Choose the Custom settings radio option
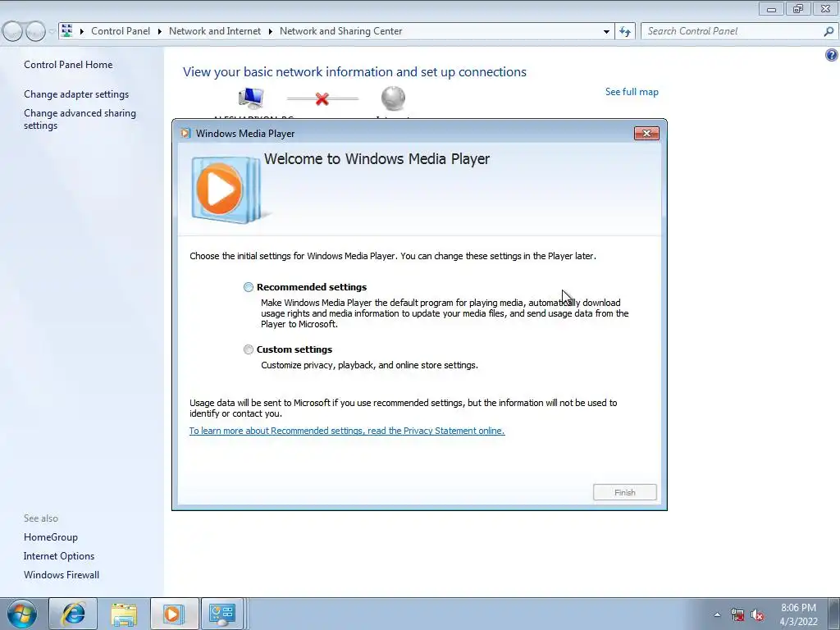This screenshot has height=630, width=840. (248, 349)
